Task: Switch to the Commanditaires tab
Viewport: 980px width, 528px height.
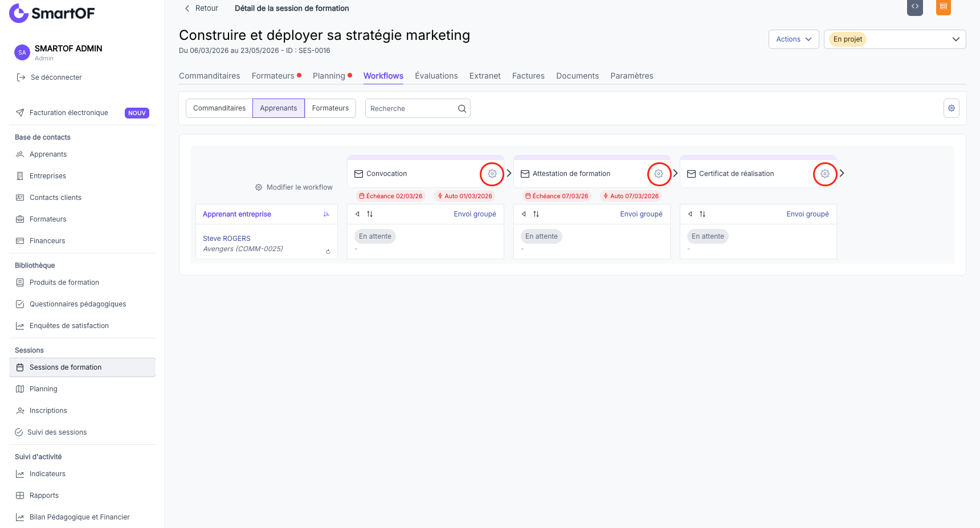Action: point(210,76)
